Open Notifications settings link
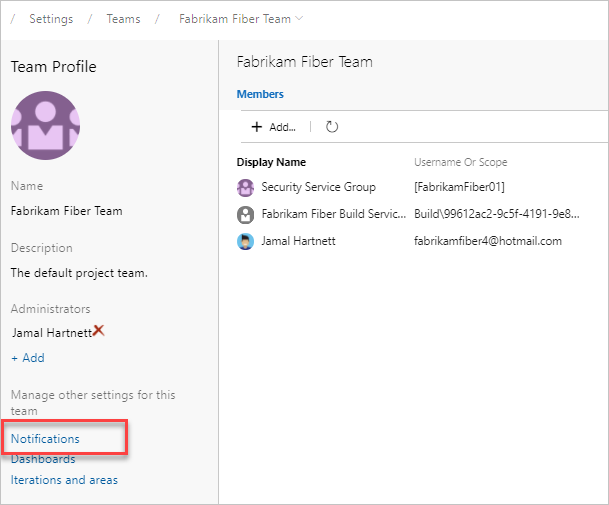 coord(45,439)
